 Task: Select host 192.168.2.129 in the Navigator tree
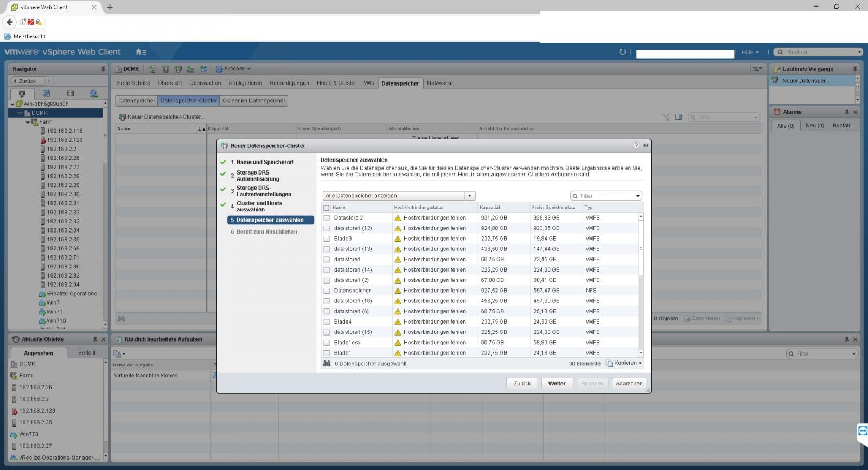coord(65,140)
